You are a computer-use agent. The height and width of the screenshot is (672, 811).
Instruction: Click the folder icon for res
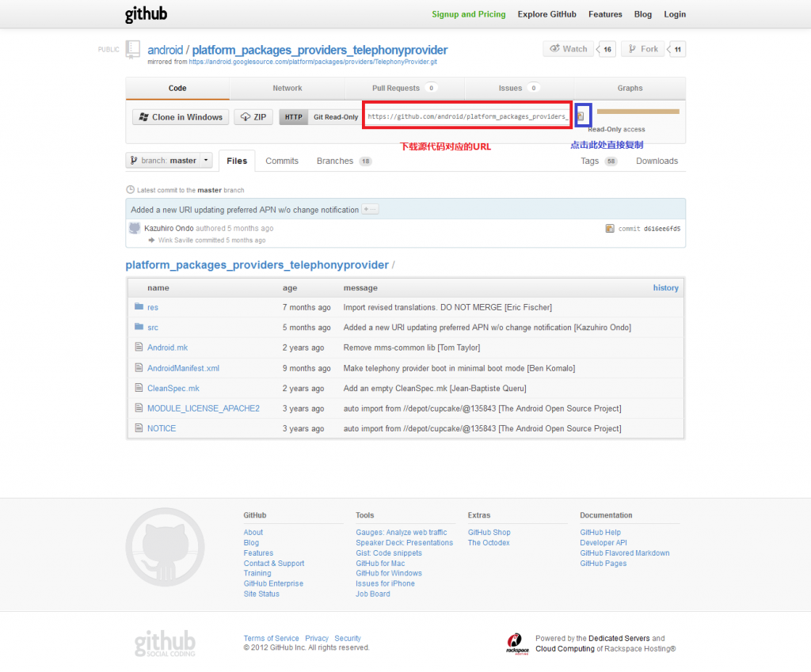pos(139,306)
